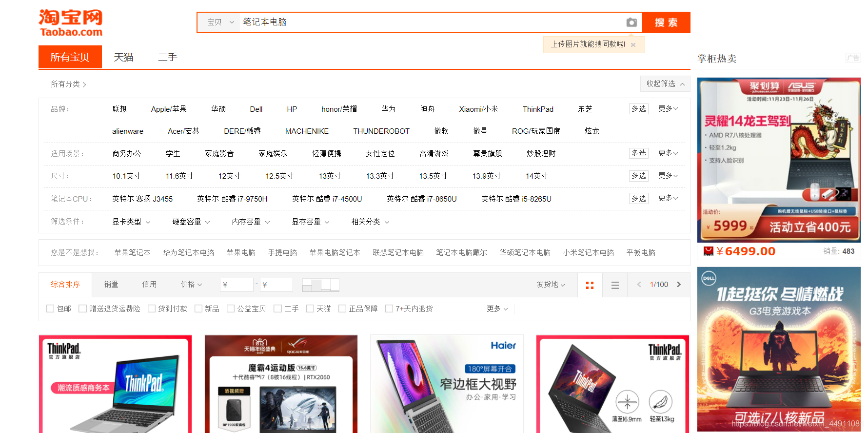Viewport: 868px width, 433px height.
Task: Enable multi-select for 适用场景 row
Action: click(x=639, y=153)
